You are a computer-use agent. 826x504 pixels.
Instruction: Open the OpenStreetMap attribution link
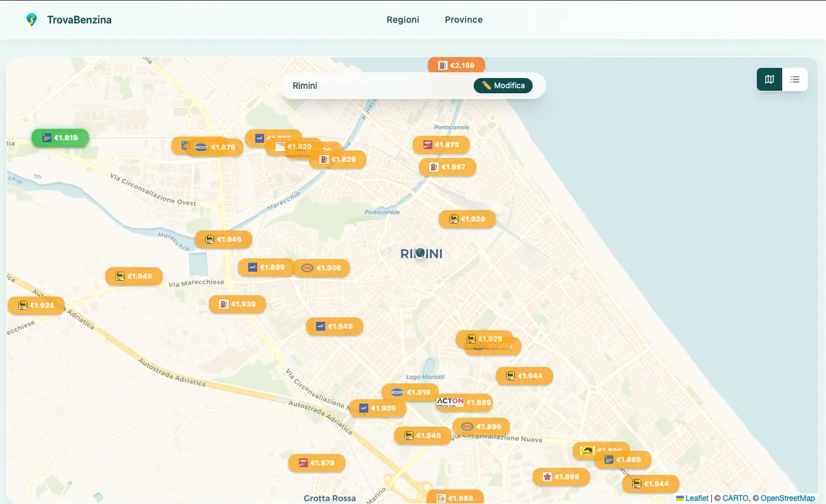coord(788,498)
